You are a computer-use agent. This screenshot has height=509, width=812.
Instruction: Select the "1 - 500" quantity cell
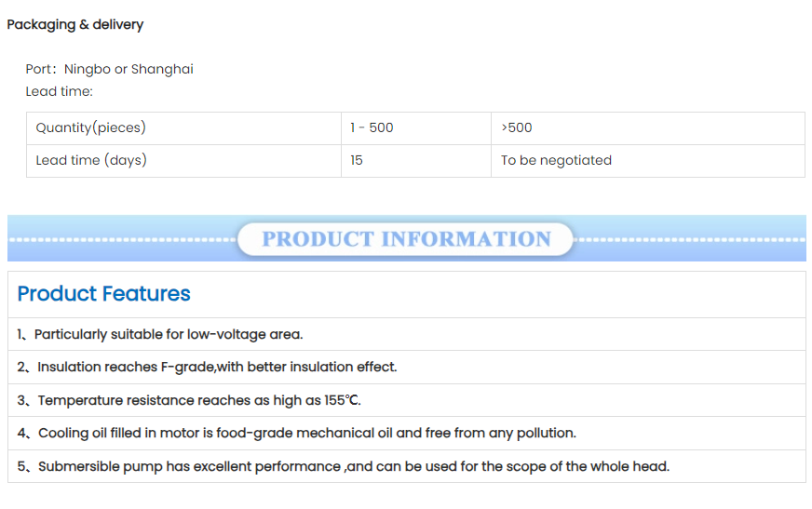pyautogui.click(x=372, y=127)
